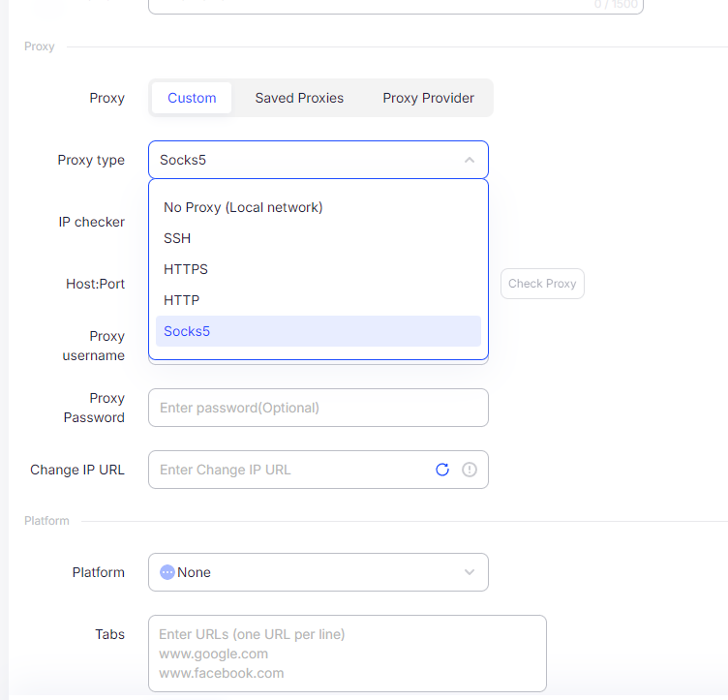Click the Tabs URL text area
The width and height of the screenshot is (728, 700).
[x=347, y=654]
